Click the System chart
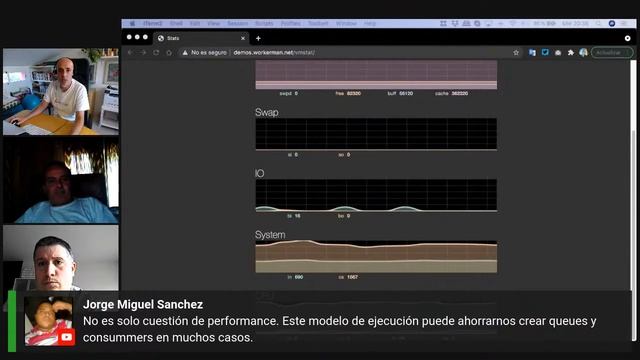The height and width of the screenshot is (360, 640). [x=376, y=257]
